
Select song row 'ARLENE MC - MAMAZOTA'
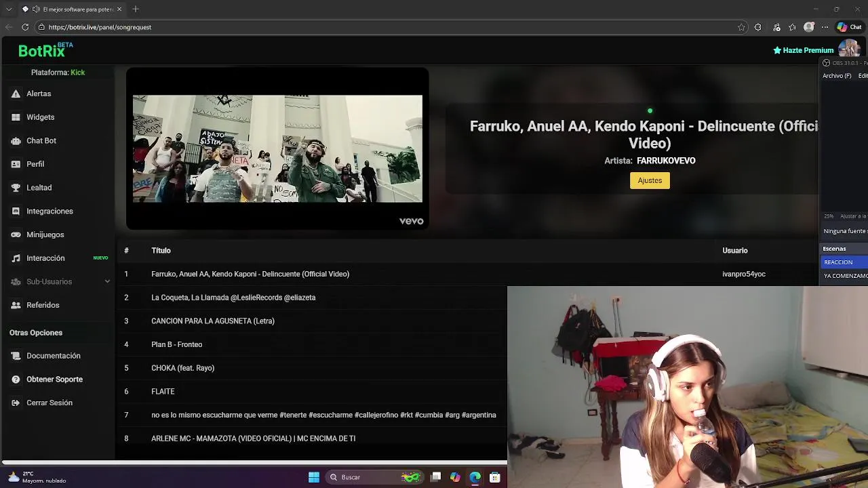tap(253, 439)
